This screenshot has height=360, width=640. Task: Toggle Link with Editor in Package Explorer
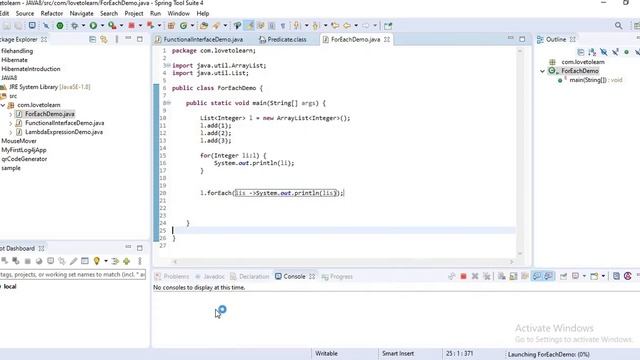pyautogui.click(x=104, y=40)
